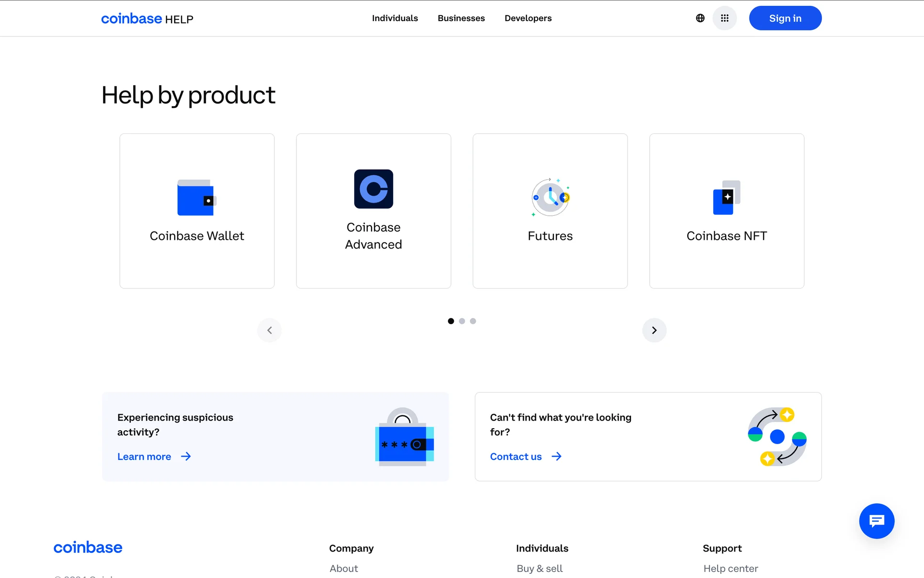Click the Coinbase Wallet blue wallet icon
Screen dimensions: 924x578
click(196, 197)
